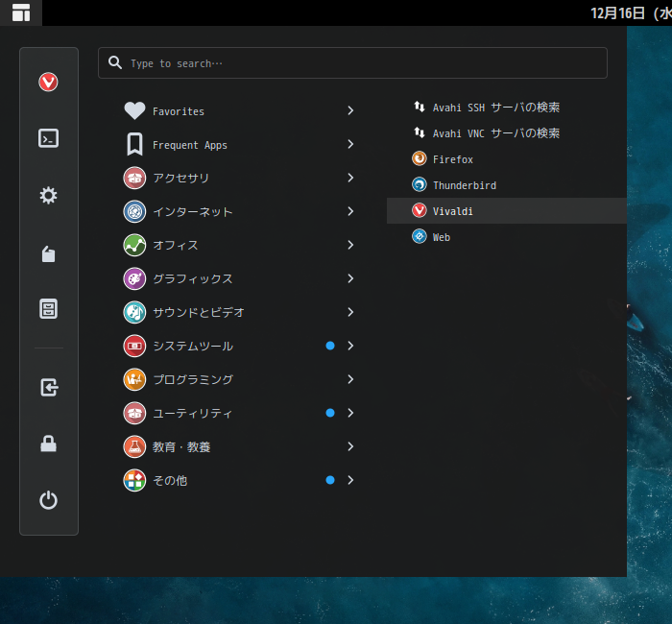
Task: Expand the Favorites chevron
Action: tap(350, 110)
